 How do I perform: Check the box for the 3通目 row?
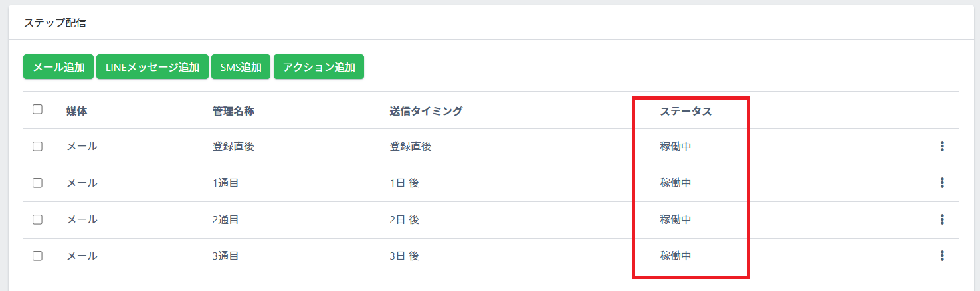click(x=37, y=256)
